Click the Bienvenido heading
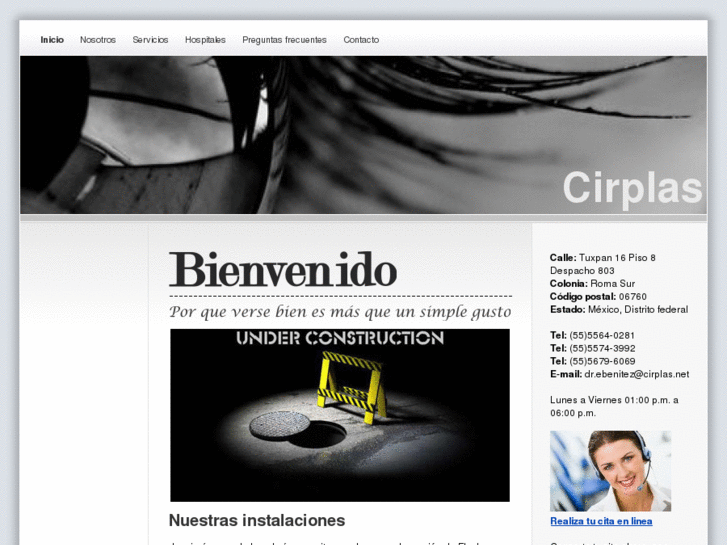Screen dimensions: 727x545 pyautogui.click(x=283, y=270)
